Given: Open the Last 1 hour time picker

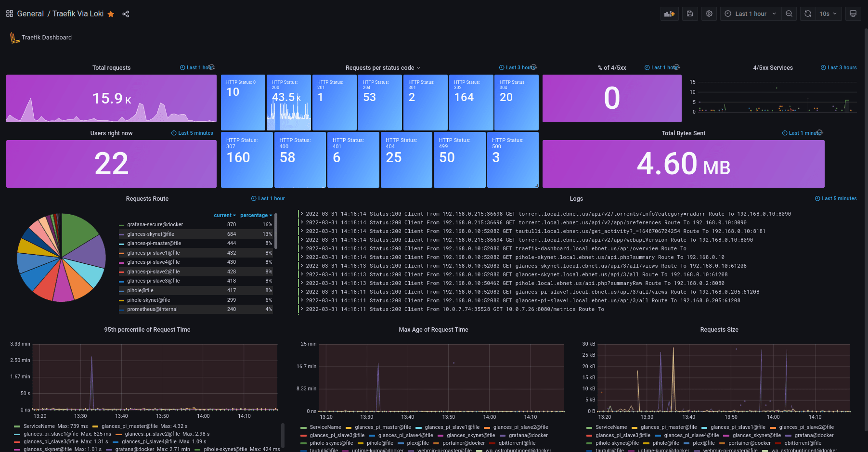Looking at the screenshot, I should (751, 14).
